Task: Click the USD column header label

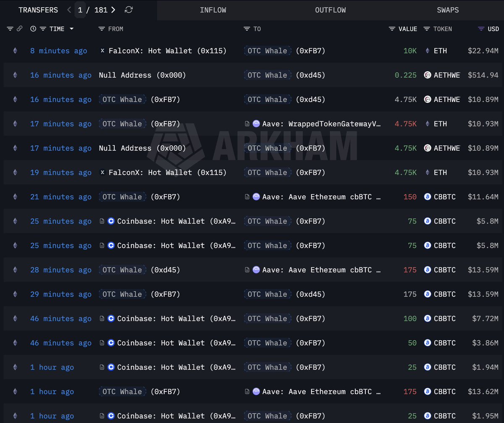Action: [x=493, y=29]
